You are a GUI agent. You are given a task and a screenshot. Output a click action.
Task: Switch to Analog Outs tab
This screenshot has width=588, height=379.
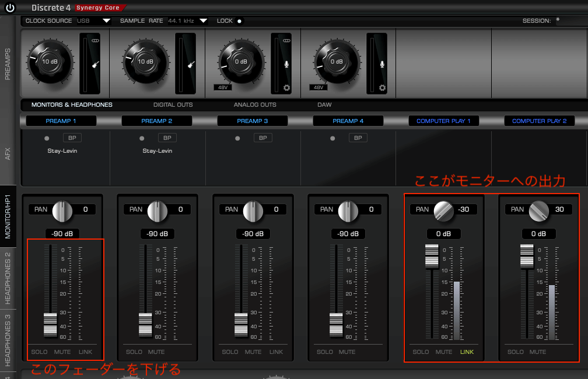[255, 104]
